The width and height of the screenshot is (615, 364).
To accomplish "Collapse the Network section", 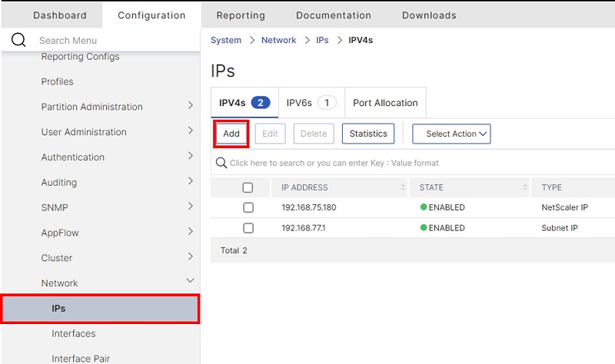I will [190, 283].
